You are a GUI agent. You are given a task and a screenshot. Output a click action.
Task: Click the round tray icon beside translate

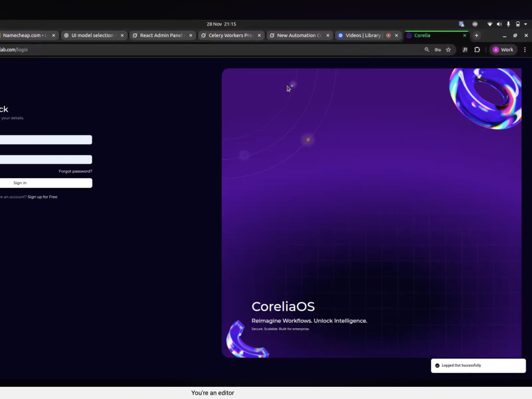click(x=475, y=24)
